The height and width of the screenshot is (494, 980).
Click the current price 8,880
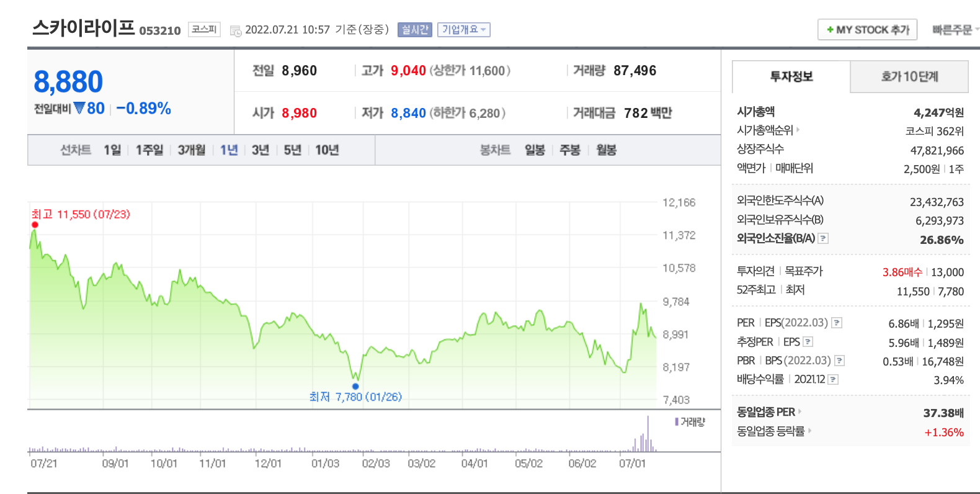[x=68, y=82]
